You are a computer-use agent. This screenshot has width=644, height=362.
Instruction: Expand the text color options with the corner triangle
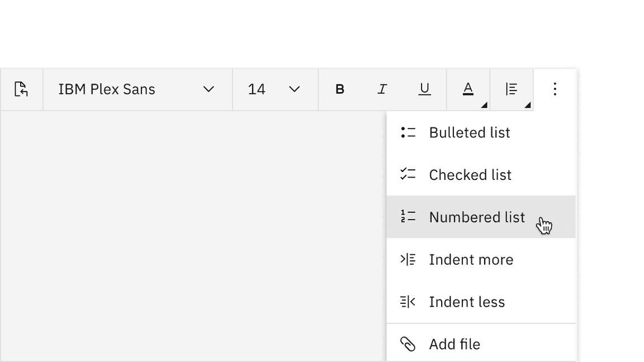click(x=485, y=104)
